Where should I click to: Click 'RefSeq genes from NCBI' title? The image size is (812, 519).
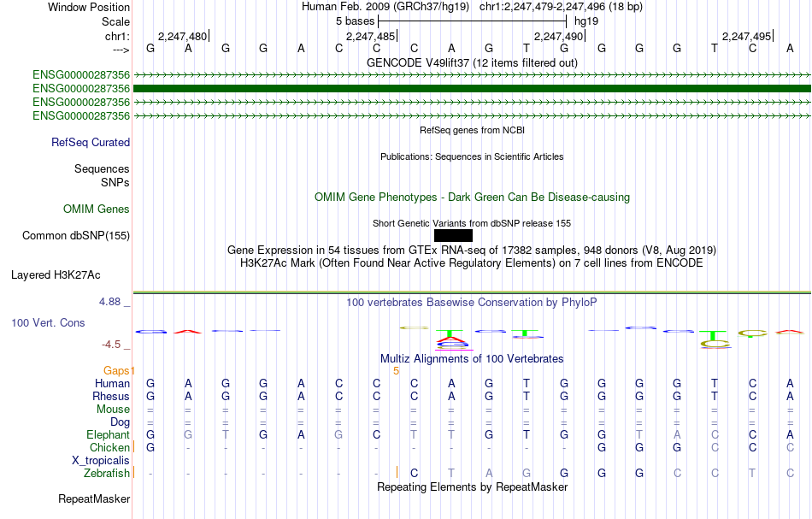[x=472, y=131]
